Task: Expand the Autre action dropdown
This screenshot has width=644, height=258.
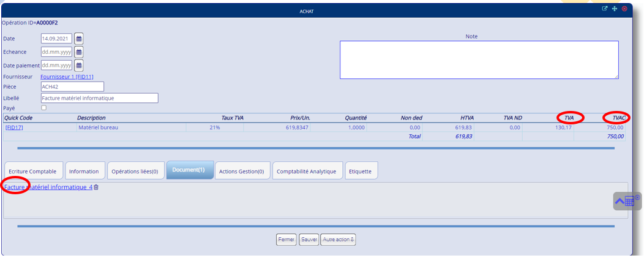Action: tap(338, 240)
